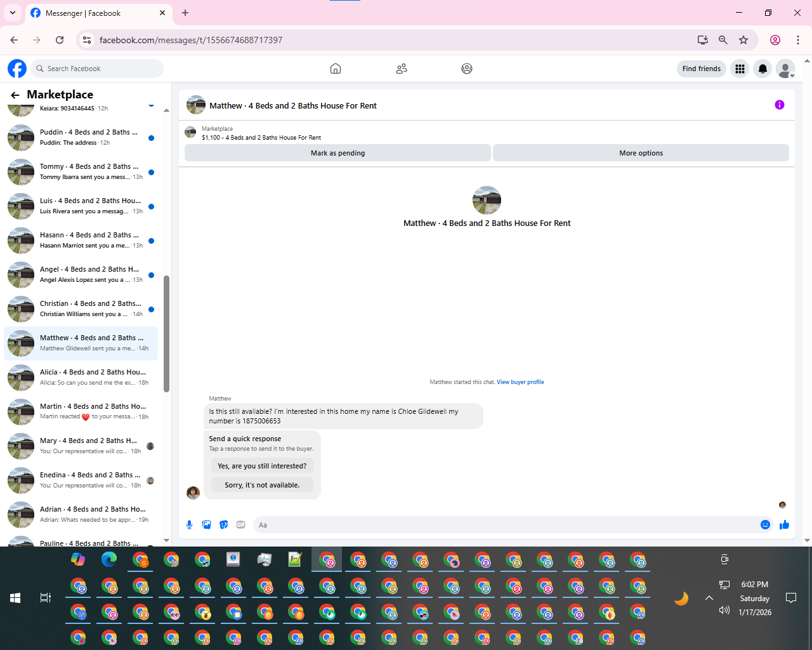Open the Windows notification center
This screenshot has height=650, width=812.
click(x=791, y=598)
